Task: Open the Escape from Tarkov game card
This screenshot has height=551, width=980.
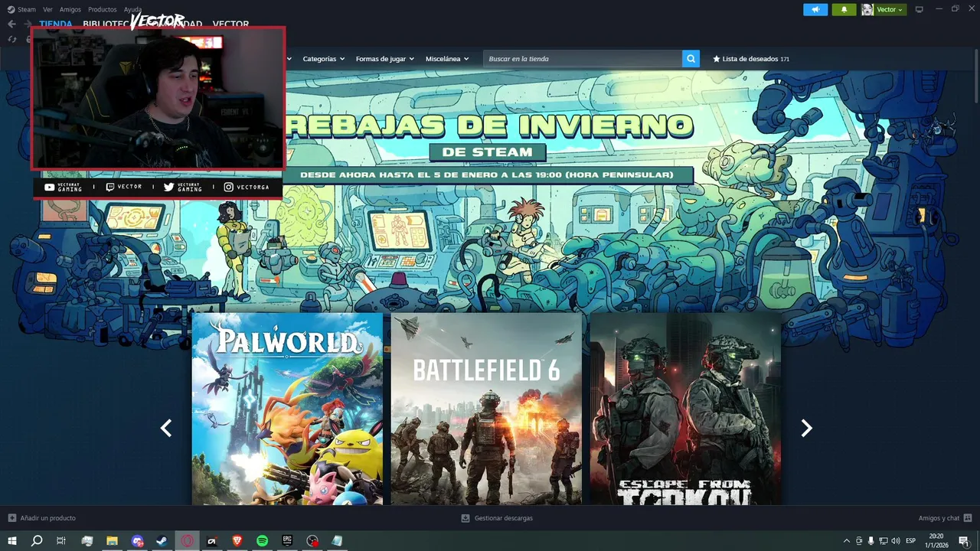Action: pos(685,409)
